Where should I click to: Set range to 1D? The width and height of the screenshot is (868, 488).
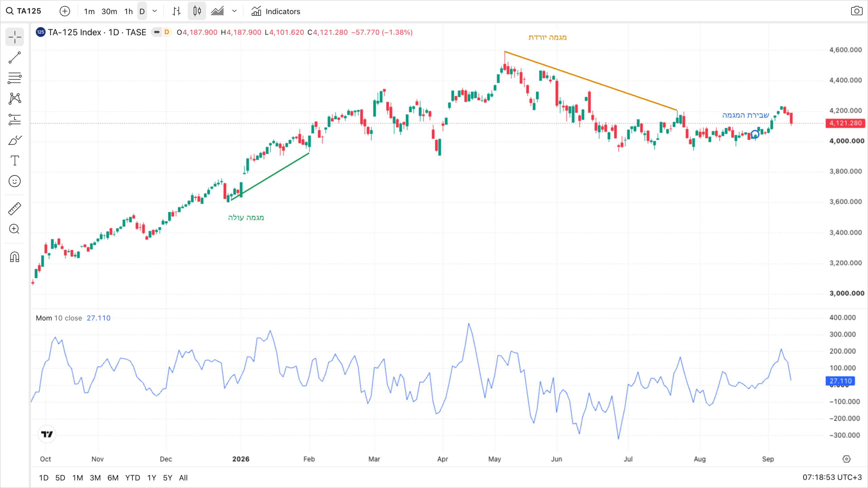tap(44, 478)
